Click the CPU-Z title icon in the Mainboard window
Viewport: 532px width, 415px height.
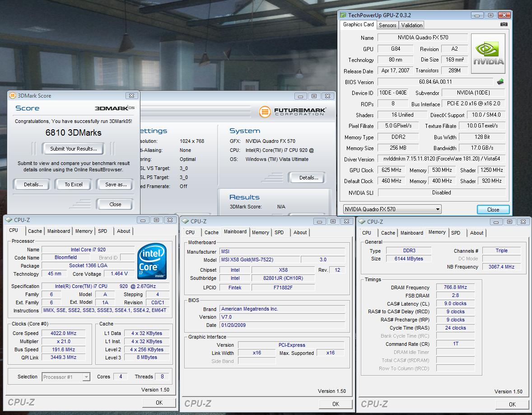[185, 221]
